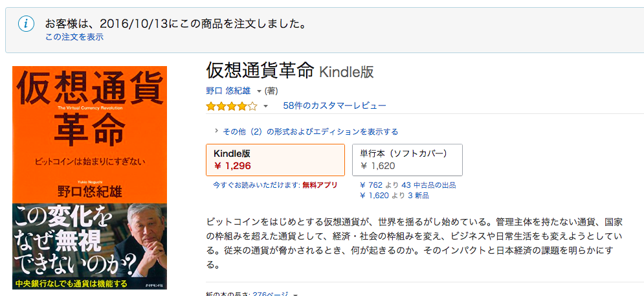This screenshot has height=296, width=644.
Task: Click the 仮想通貨革命 Kindle版 title heading
Action: pos(289,71)
